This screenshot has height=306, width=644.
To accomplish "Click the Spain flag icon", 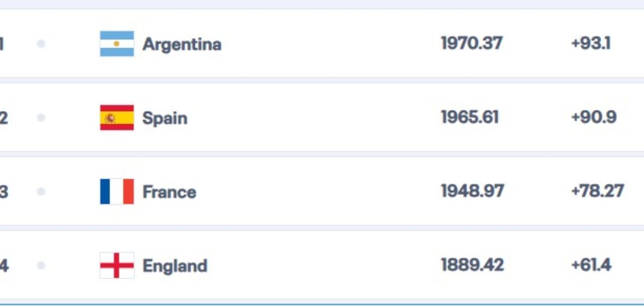I will tap(117, 118).
